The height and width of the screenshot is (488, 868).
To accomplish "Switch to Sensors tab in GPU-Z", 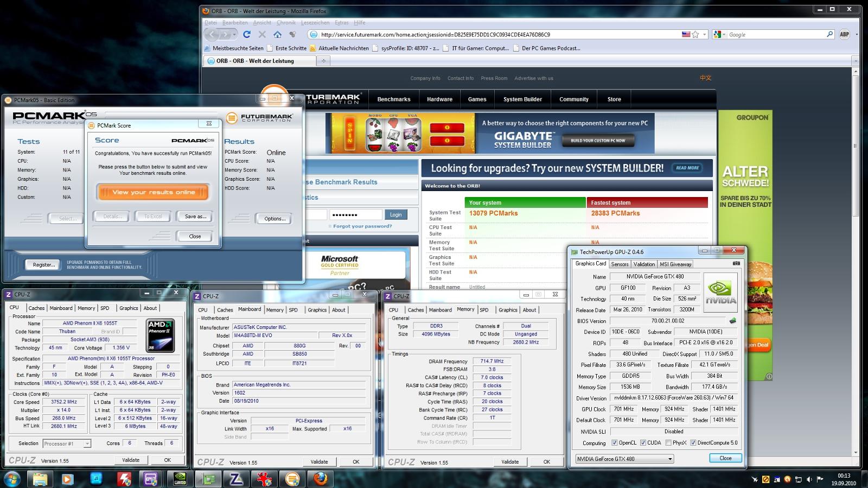I will [620, 264].
